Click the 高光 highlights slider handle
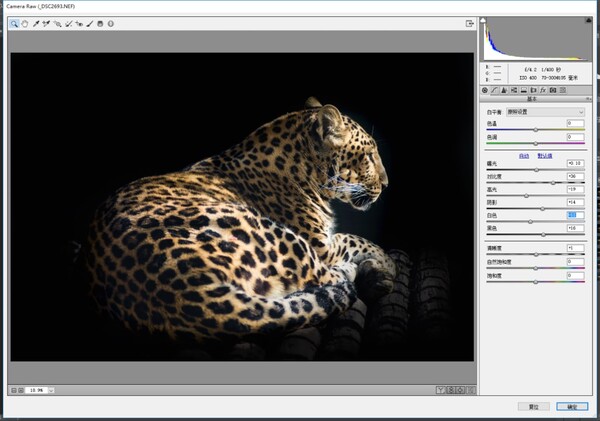 527,196
